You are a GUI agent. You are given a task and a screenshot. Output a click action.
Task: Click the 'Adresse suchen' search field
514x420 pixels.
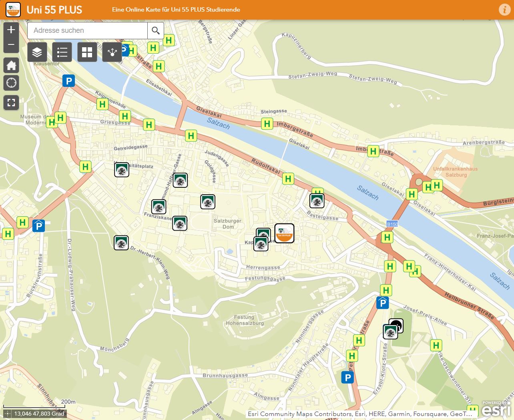pyautogui.click(x=87, y=30)
